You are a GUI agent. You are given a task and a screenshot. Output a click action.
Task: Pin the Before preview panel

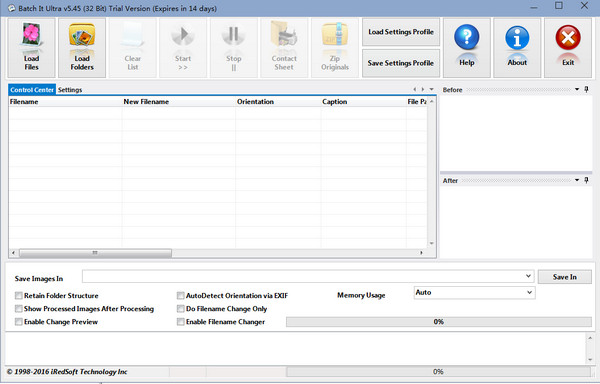tap(587, 89)
